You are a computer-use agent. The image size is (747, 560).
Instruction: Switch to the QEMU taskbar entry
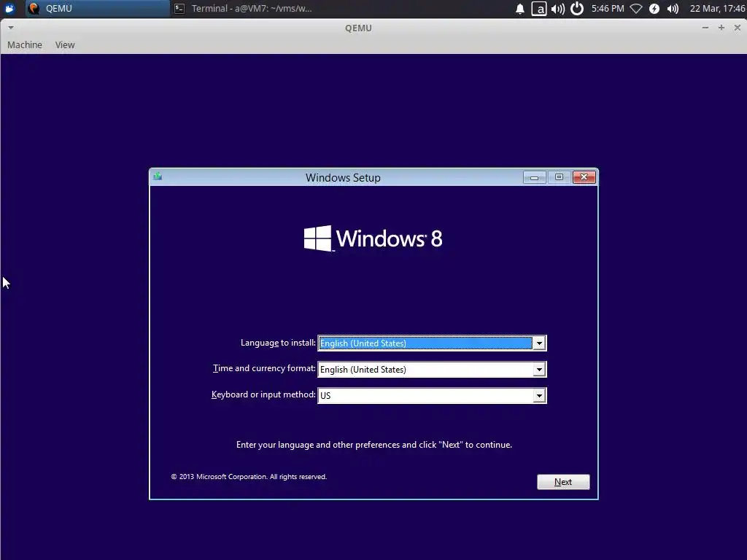tap(98, 8)
